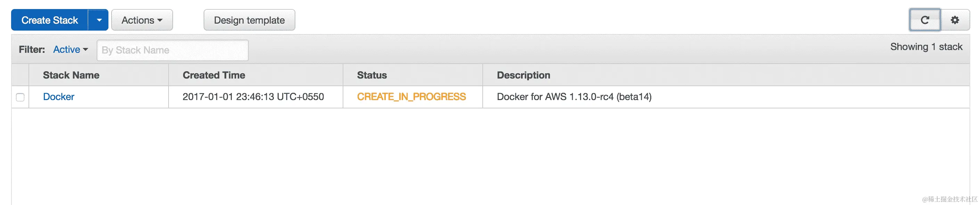Click Create Stack to start a new stack
This screenshot has height=205, width=980.
pos(49,20)
